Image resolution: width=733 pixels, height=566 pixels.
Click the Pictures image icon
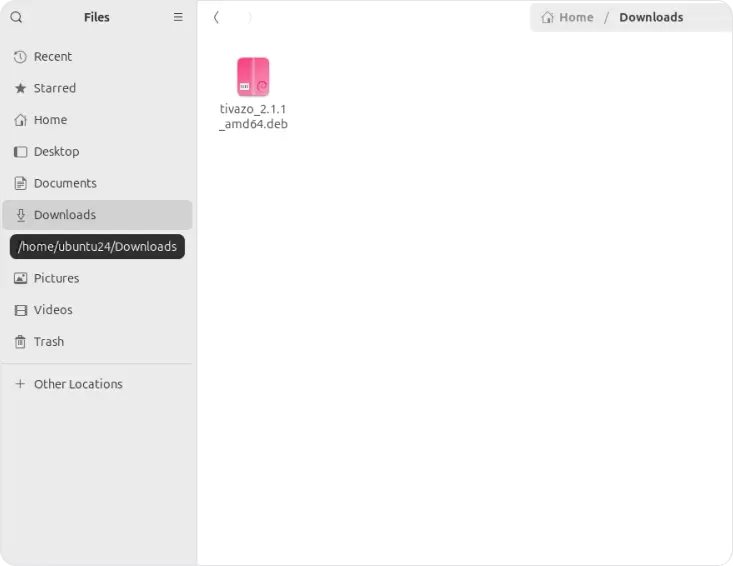(20, 279)
